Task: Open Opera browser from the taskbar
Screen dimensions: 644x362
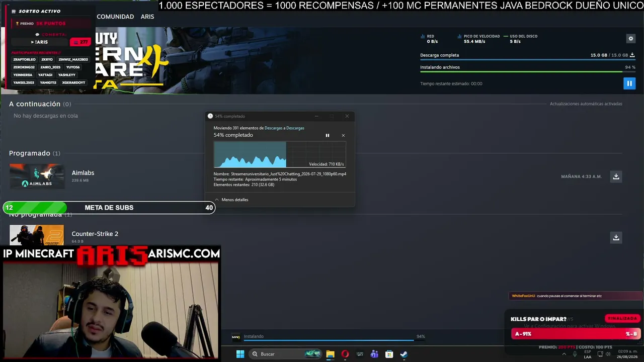Action: tap(345, 354)
